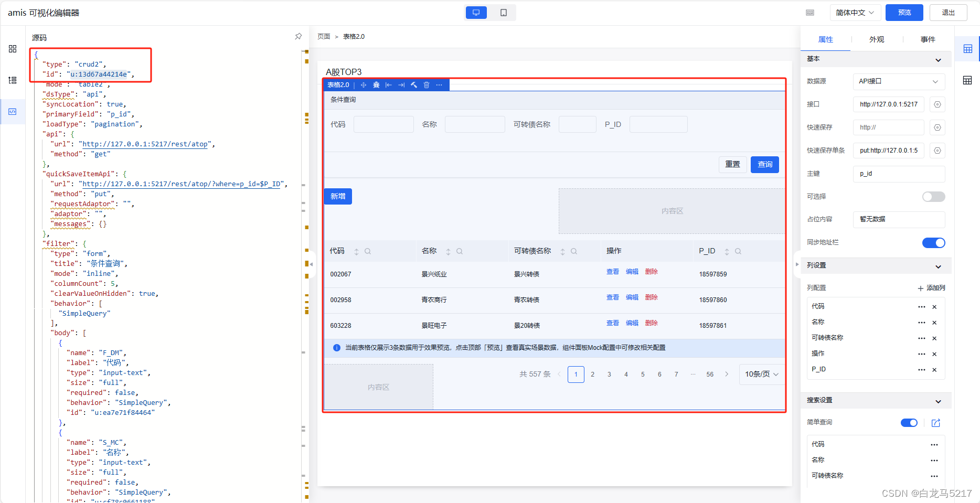Image resolution: width=980 pixels, height=503 pixels.
Task: Toggle the 可选择 switch
Action: (x=933, y=197)
